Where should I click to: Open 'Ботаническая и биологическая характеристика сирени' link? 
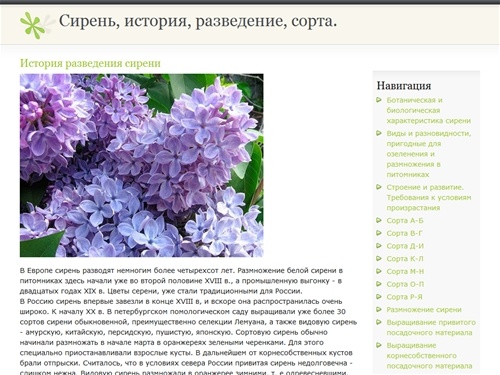pyautogui.click(x=429, y=110)
